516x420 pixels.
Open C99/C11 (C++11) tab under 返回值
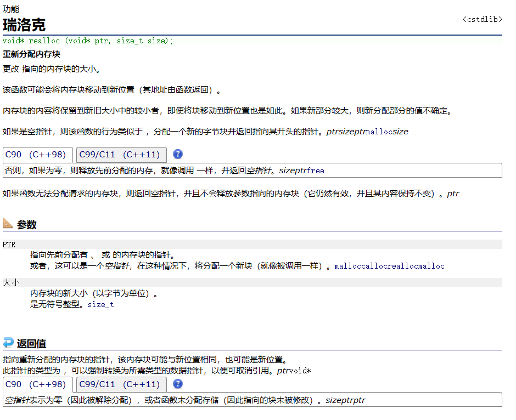[121, 384]
